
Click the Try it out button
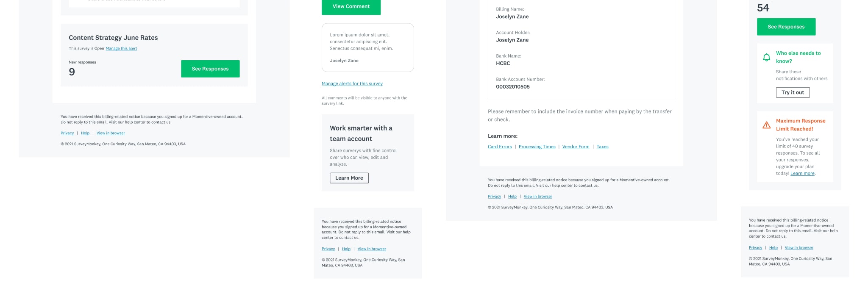click(793, 92)
